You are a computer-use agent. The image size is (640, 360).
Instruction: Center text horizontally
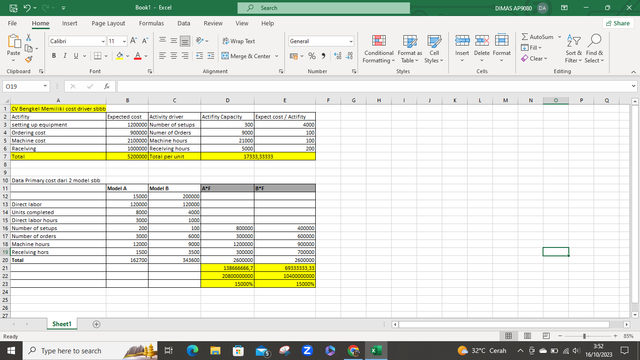click(x=174, y=56)
